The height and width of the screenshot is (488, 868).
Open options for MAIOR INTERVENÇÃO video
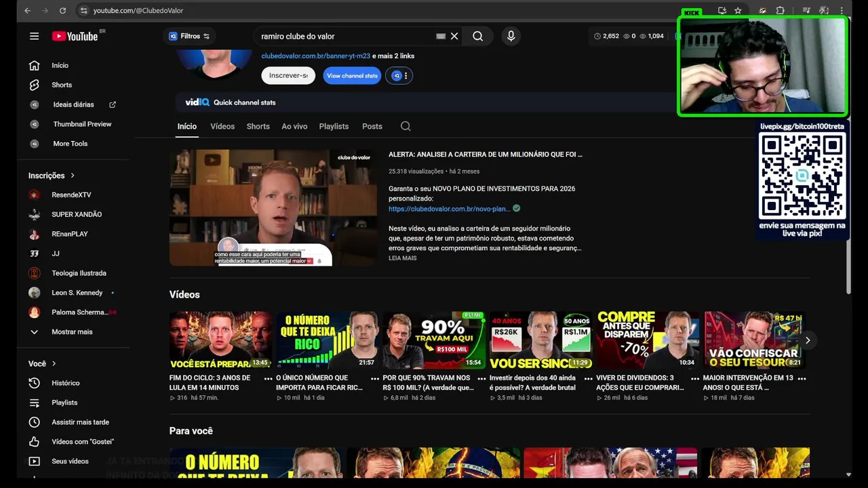[802, 378]
